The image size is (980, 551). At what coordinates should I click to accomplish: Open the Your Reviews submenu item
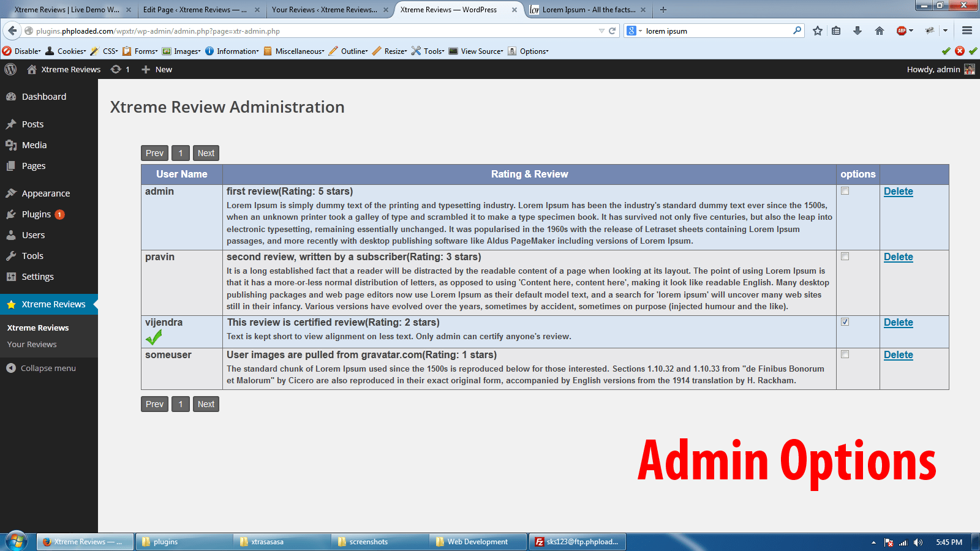[32, 345]
